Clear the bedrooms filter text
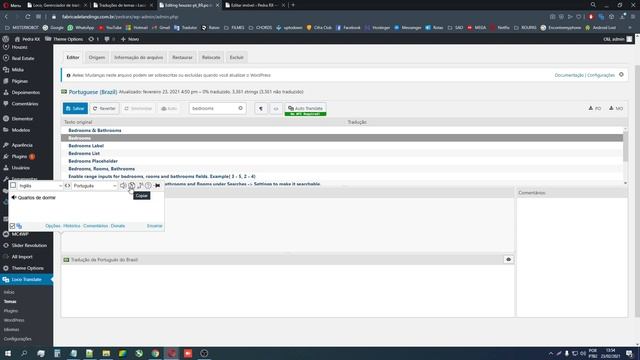 click(x=240, y=108)
